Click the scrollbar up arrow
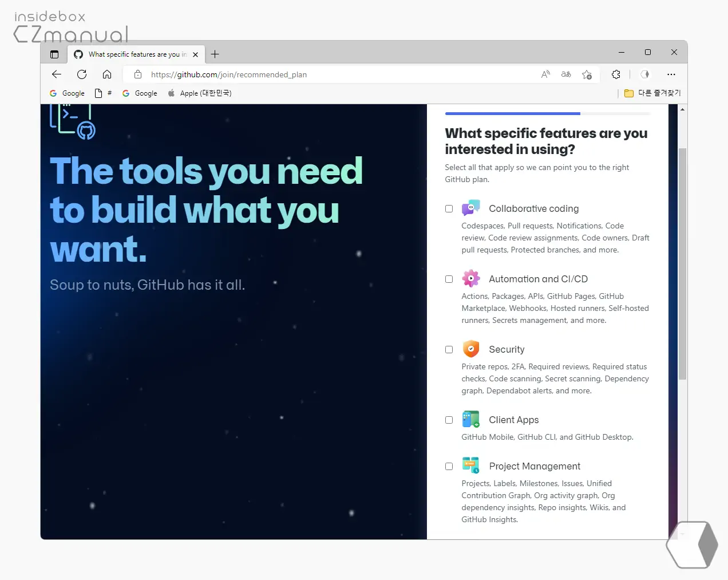The width and height of the screenshot is (728, 580). coord(682,109)
